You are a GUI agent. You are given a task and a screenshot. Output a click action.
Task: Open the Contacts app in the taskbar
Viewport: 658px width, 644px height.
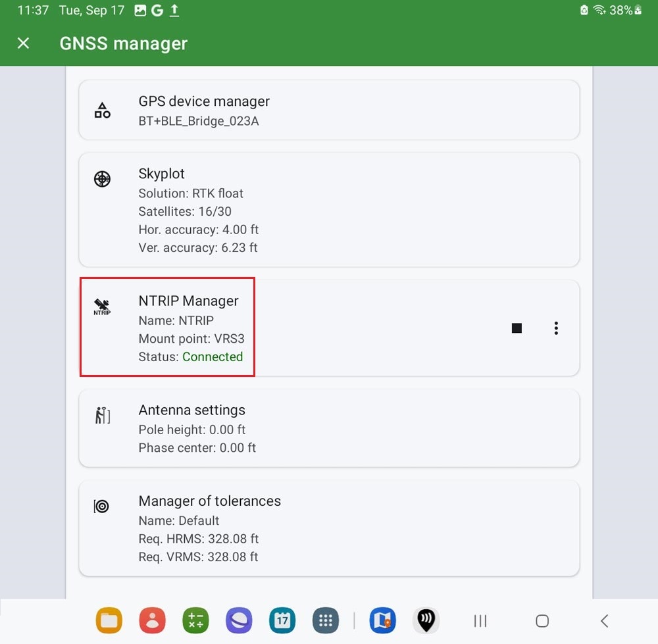pyautogui.click(x=152, y=620)
